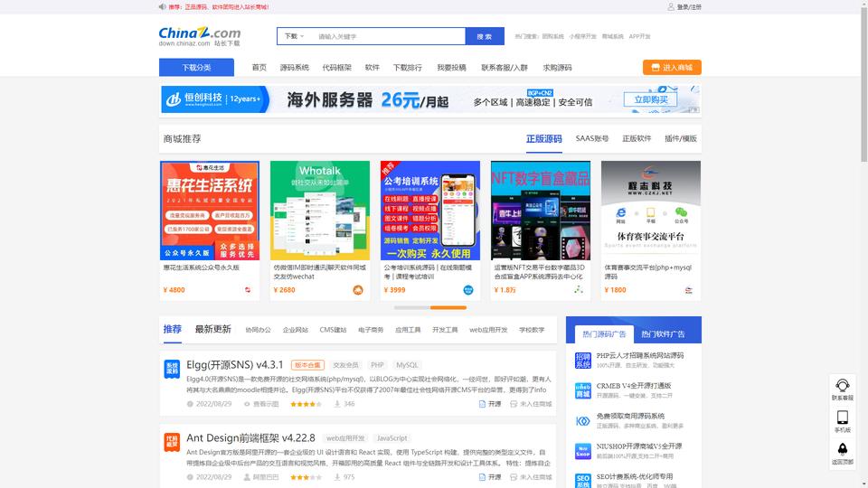Viewport: 868px width, 488px height.
Task: Click the 进入商城 orange button
Action: coord(672,68)
